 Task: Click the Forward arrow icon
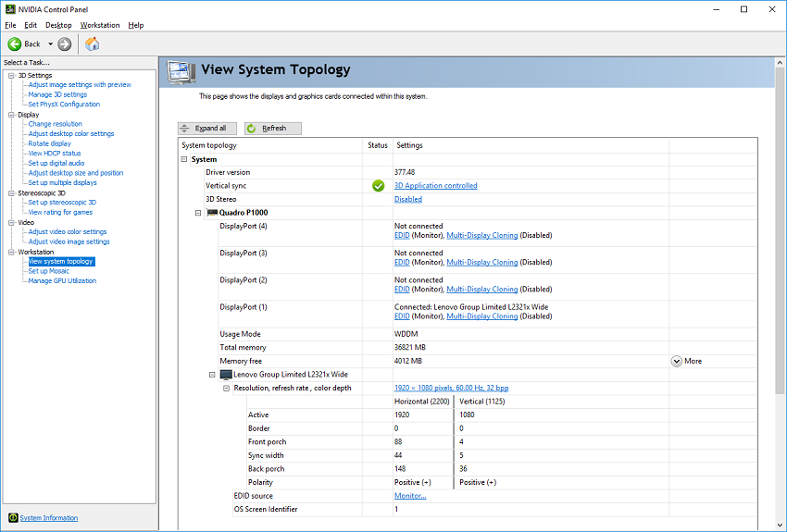64,44
